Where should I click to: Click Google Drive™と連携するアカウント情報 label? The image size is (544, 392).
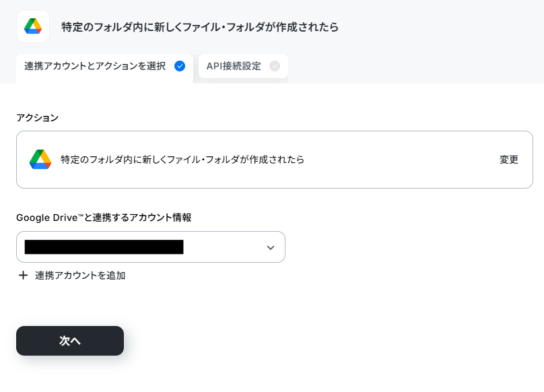[x=104, y=218]
